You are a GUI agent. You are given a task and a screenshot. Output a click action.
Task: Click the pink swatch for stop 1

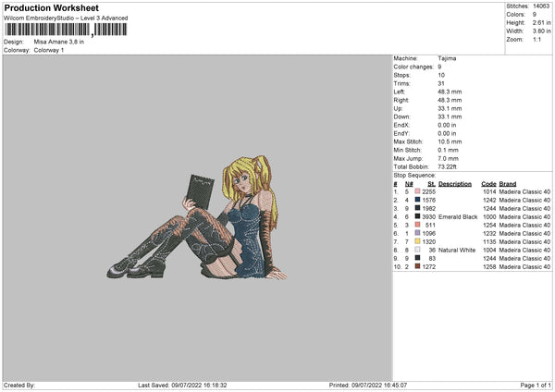tap(417, 191)
